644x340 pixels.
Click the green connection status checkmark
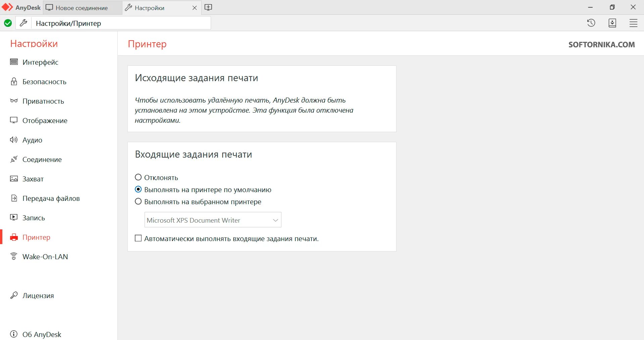pos(8,23)
